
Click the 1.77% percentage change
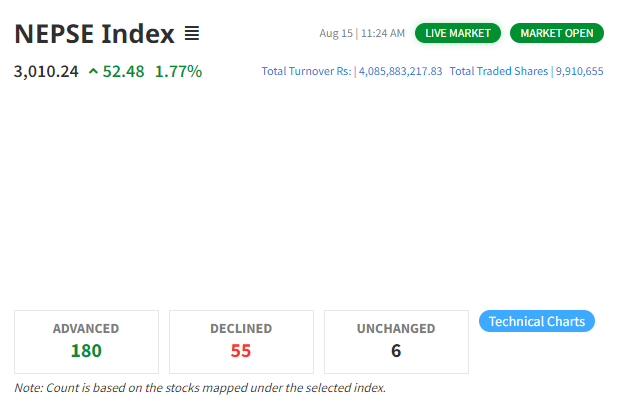[178, 72]
